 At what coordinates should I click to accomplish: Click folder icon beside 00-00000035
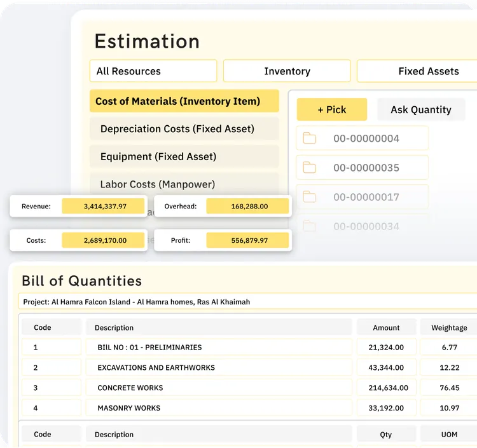coord(309,168)
